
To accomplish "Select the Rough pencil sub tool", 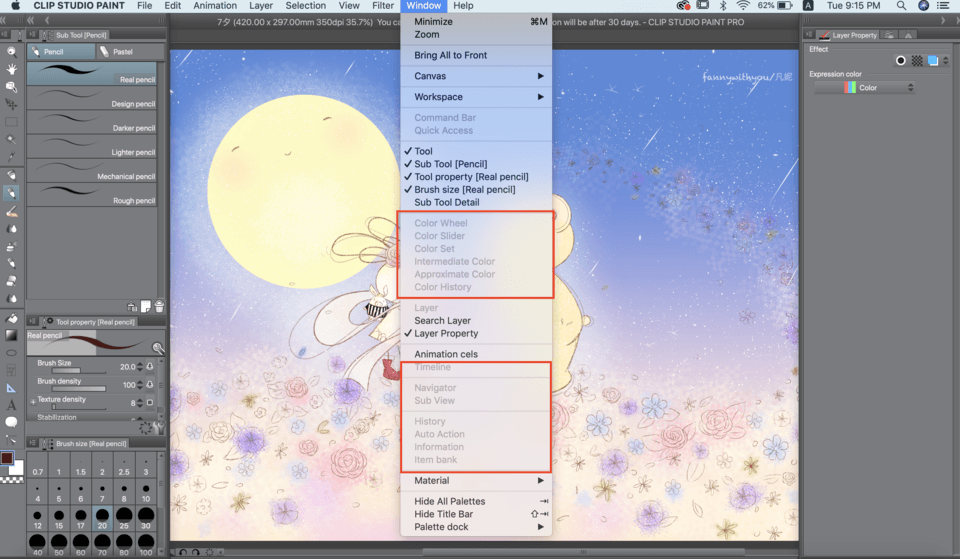I will pos(92,195).
